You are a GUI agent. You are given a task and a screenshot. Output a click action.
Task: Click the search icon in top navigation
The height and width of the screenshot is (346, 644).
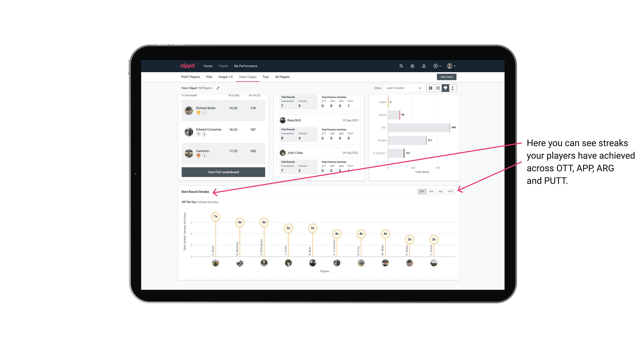pos(401,66)
